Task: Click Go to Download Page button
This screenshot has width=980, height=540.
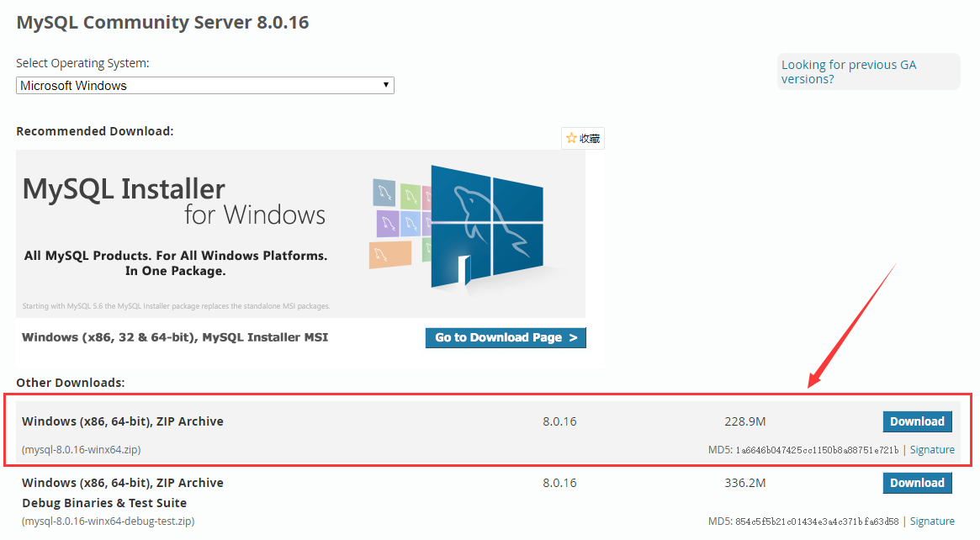Action: click(x=506, y=337)
